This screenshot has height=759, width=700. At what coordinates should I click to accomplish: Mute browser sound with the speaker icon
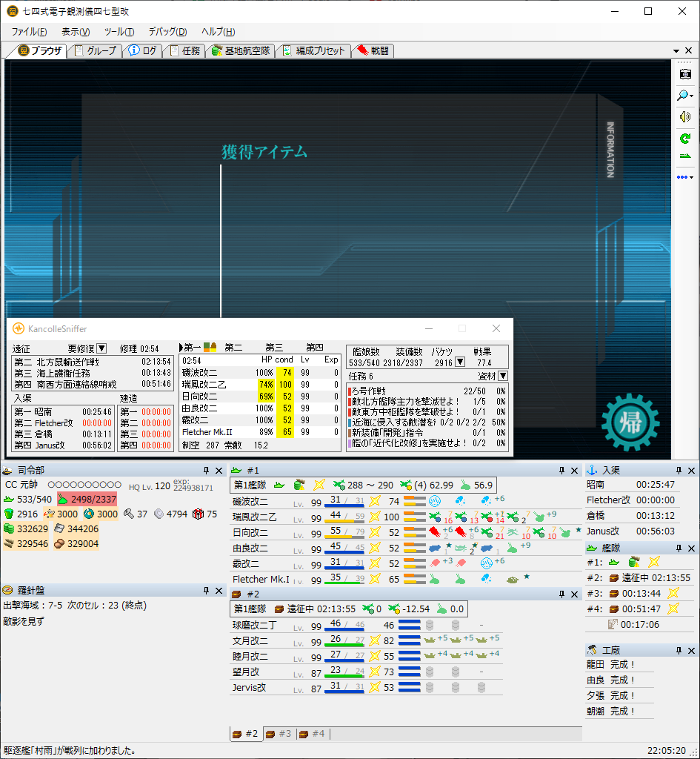[685, 116]
